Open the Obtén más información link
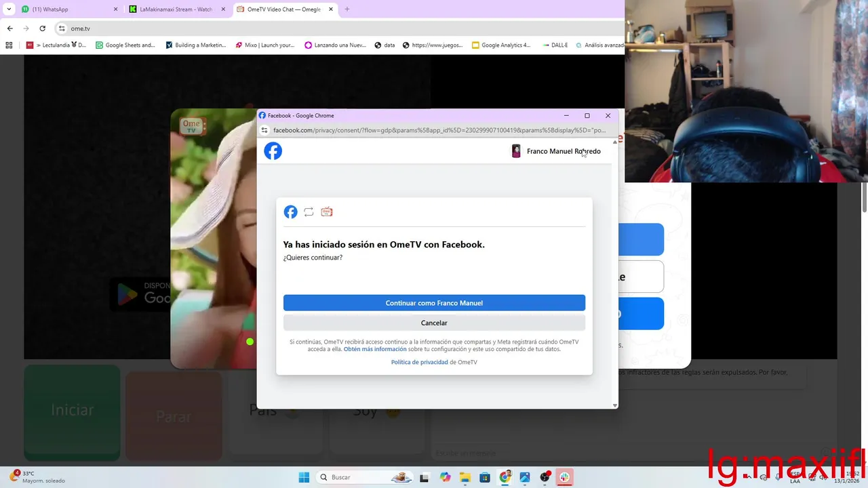The height and width of the screenshot is (488, 868). click(375, 349)
